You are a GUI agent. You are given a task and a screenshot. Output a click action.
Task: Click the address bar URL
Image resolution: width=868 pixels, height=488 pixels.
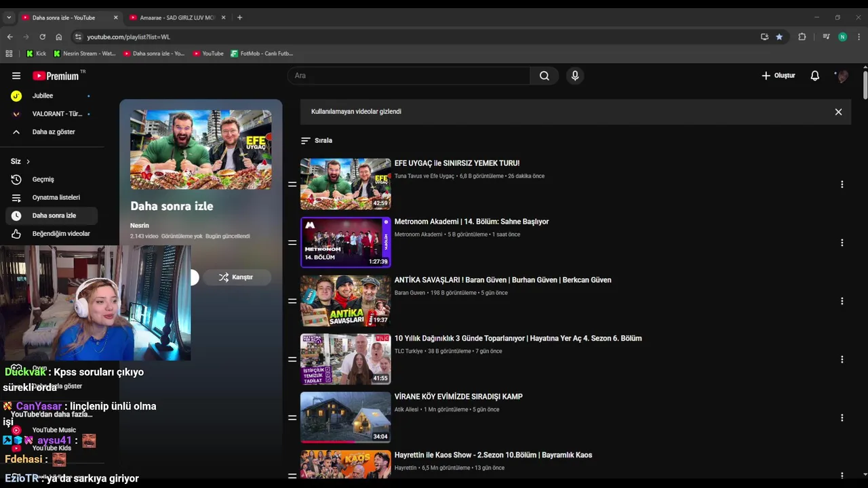click(128, 37)
